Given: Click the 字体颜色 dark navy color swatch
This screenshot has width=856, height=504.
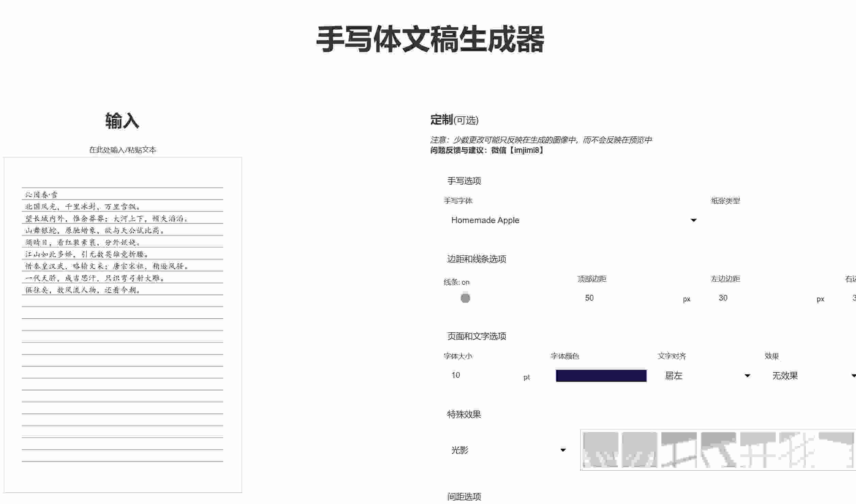Looking at the screenshot, I should [x=601, y=375].
